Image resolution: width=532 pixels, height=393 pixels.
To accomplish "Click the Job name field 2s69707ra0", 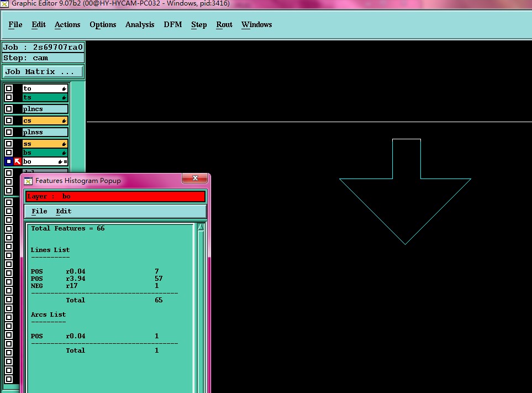I will [x=43, y=47].
